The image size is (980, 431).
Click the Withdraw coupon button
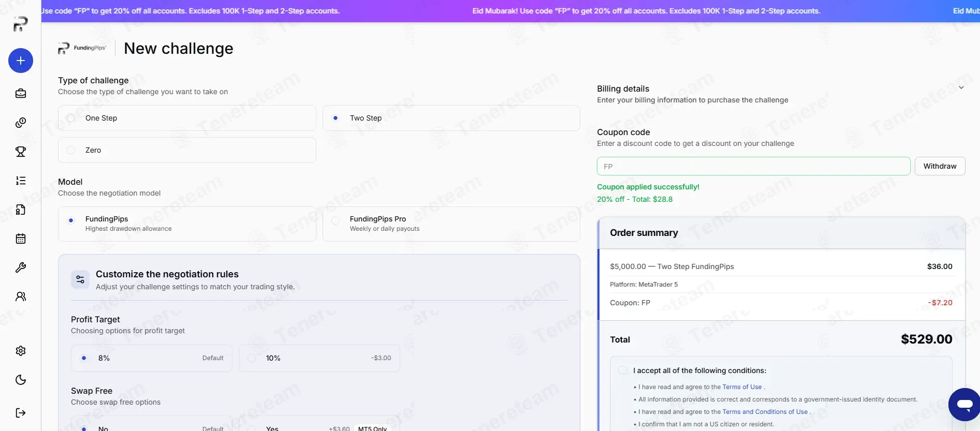940,166
